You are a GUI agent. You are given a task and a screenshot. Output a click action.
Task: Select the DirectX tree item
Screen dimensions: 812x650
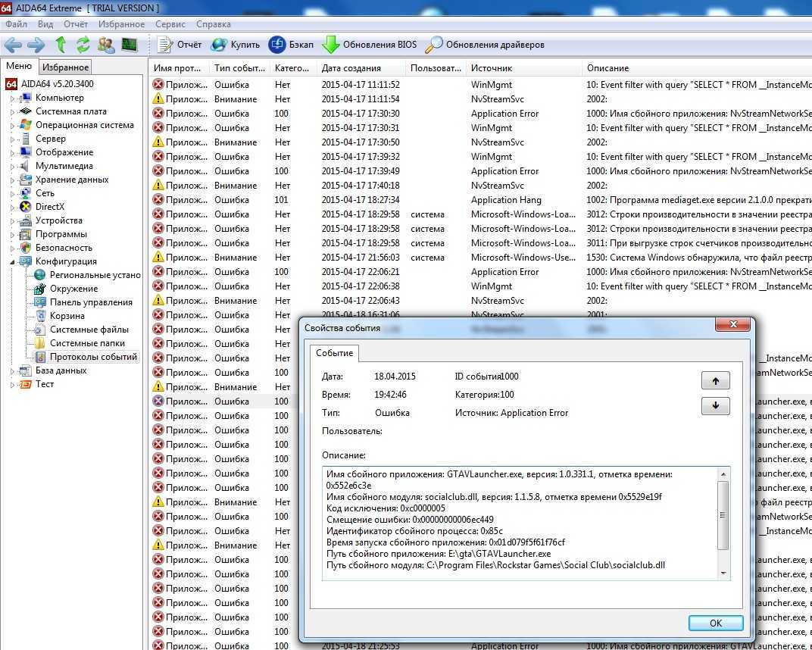click(50, 207)
